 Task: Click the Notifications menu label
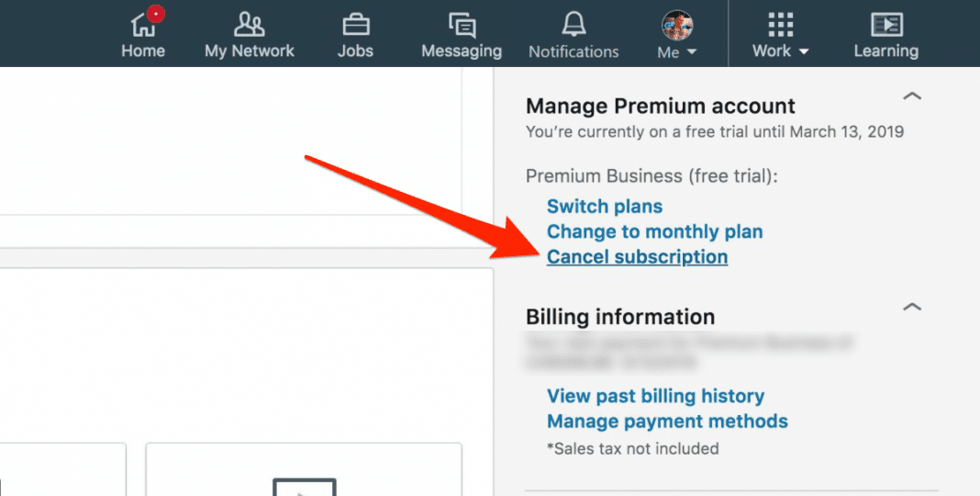click(x=574, y=51)
